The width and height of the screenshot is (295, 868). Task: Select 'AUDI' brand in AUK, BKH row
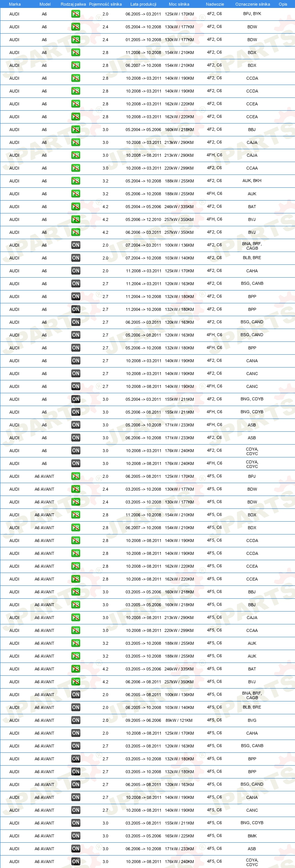pos(14,181)
